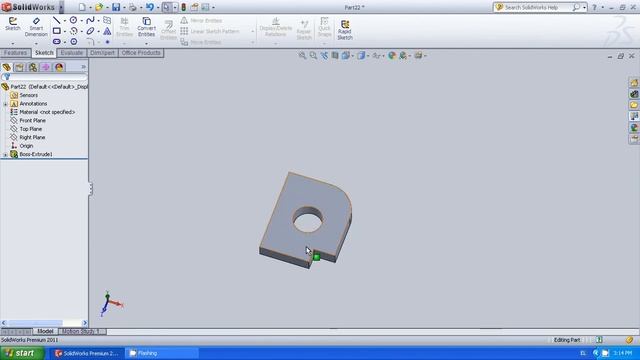The width and height of the screenshot is (640, 360).
Task: Click Zoom to Area in view toolbar
Action: click(313, 56)
